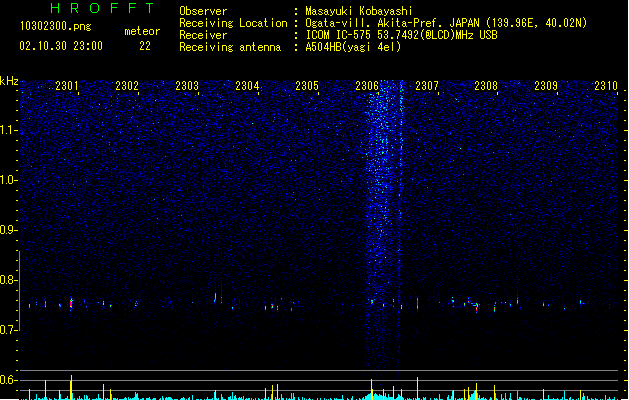Viewport: 629px width, 400px height.
Task: Click the red meteor echo before 2307 in spectrogram
Action: pyautogui.click(x=418, y=303)
